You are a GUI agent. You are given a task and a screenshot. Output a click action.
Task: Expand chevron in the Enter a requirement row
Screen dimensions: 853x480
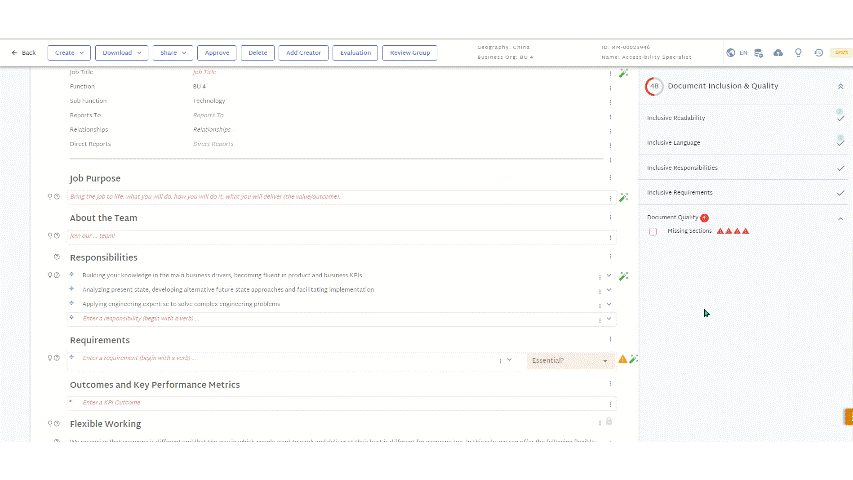(x=509, y=360)
